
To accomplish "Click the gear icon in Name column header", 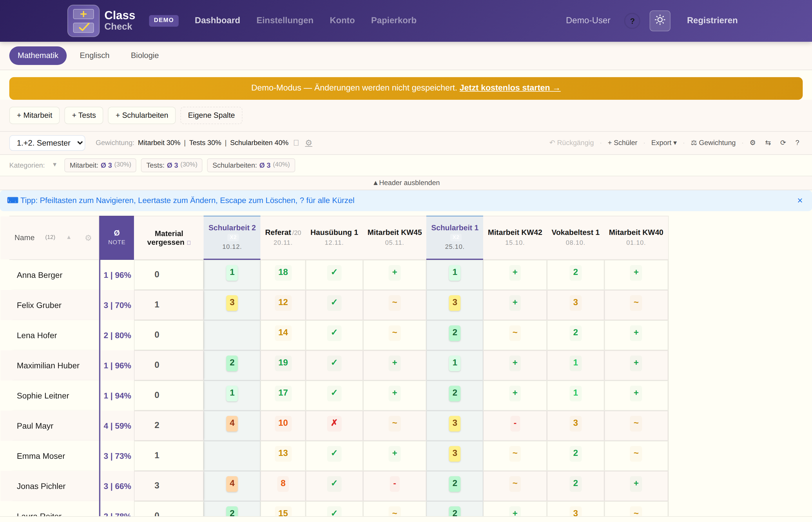I will point(88,238).
